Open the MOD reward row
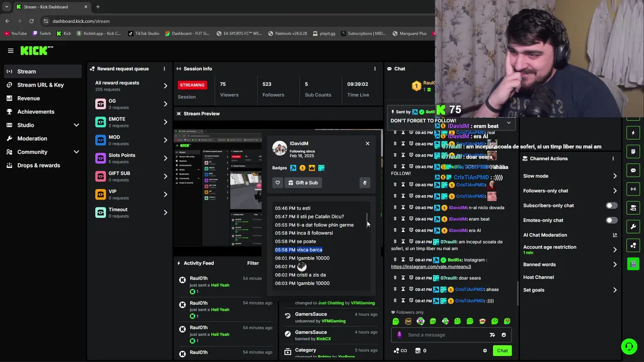The height and width of the screenshot is (362, 644). (x=132, y=140)
